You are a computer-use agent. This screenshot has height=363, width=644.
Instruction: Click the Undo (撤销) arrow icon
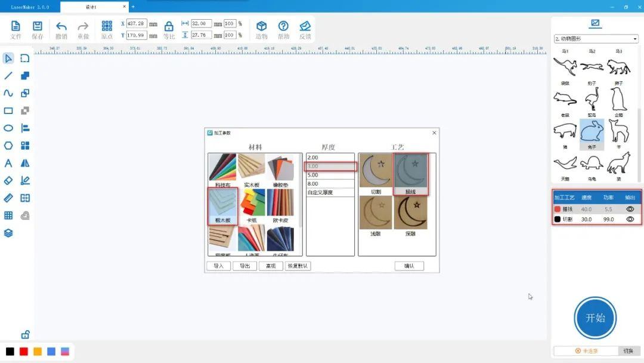tap(61, 26)
